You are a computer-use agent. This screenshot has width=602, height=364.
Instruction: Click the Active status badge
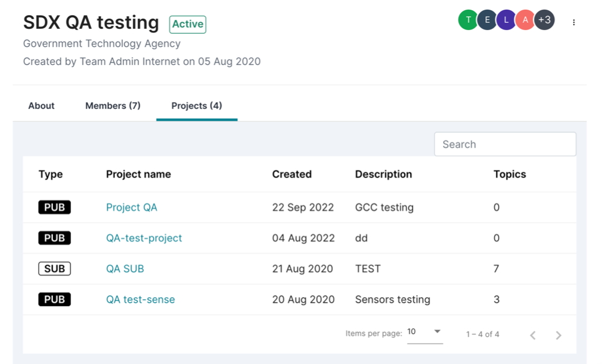click(187, 24)
